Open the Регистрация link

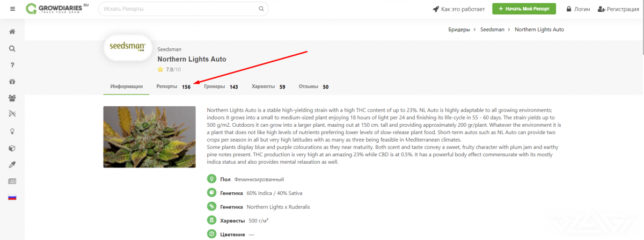pos(618,9)
